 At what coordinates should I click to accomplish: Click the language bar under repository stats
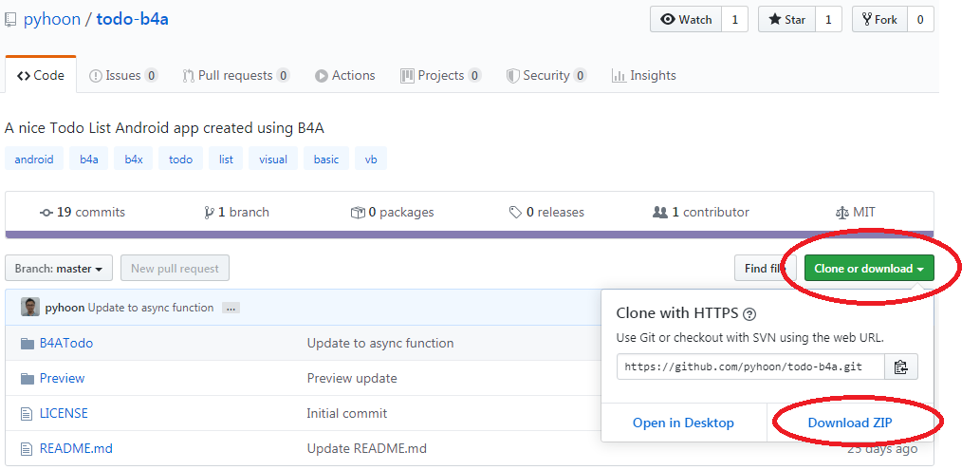pos(469,234)
